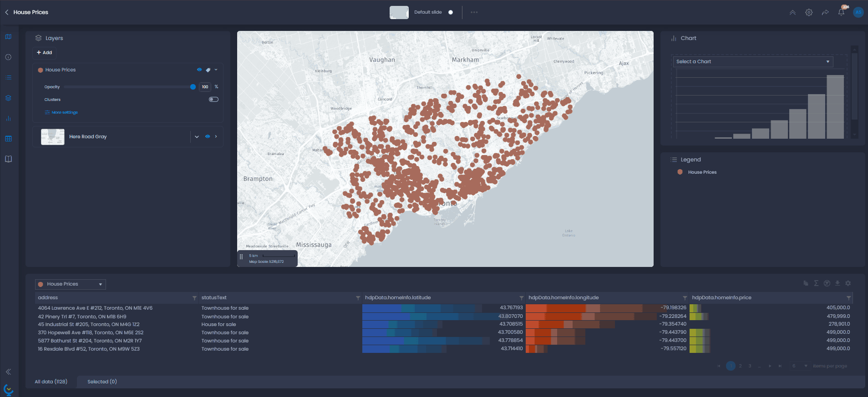868x397 pixels.
Task: Hide the House Prices layer with eye icon
Action: 199,70
